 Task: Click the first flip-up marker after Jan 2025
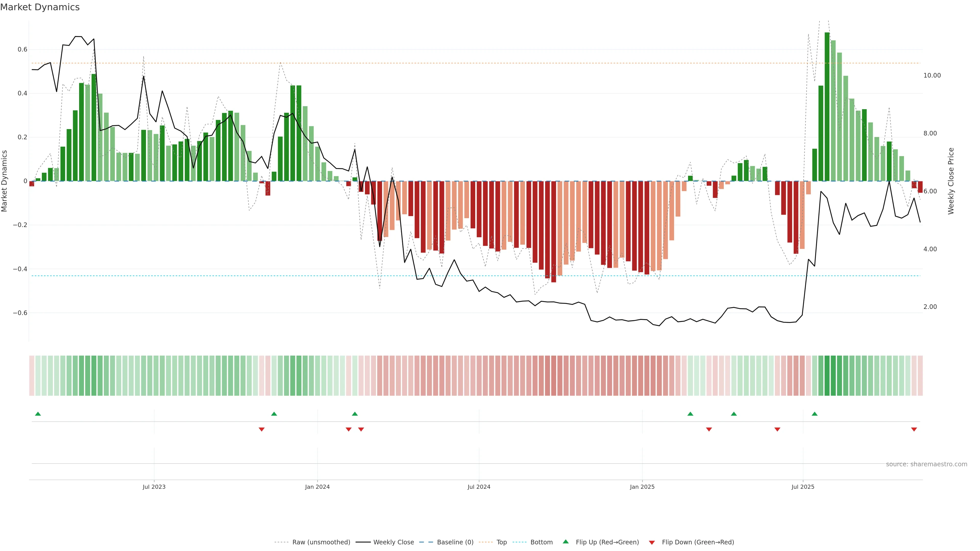[690, 414]
